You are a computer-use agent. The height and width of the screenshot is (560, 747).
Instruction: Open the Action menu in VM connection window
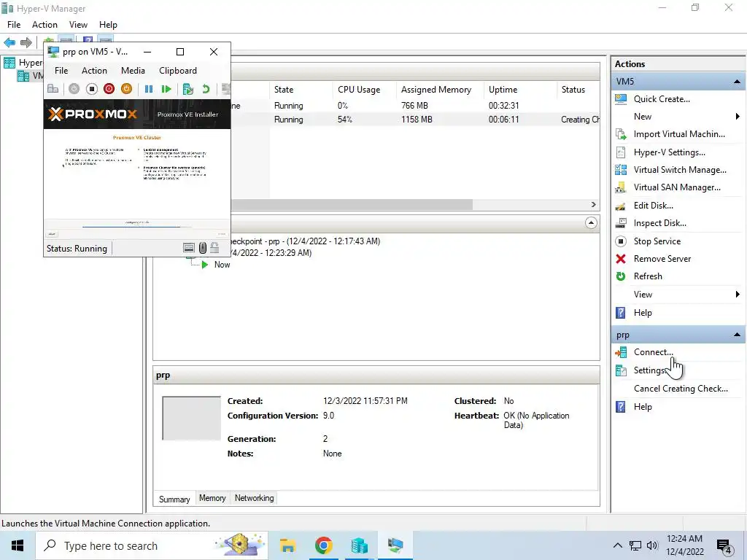[x=94, y=71]
